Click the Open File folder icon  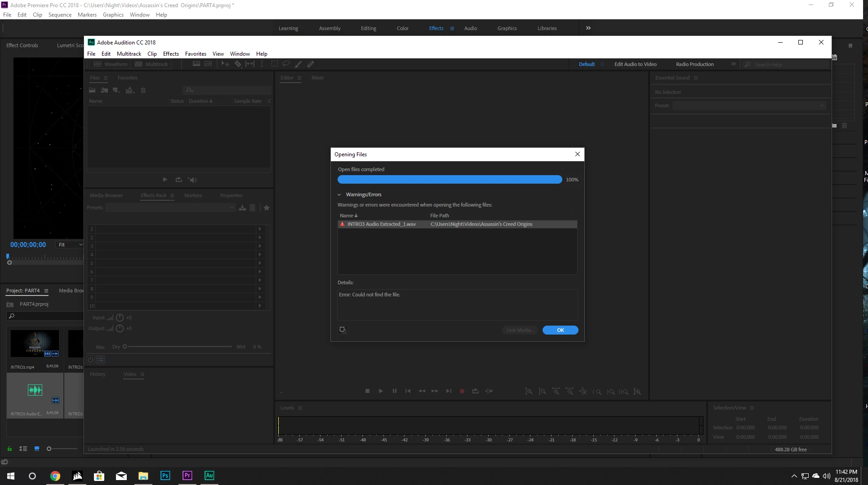tap(92, 90)
